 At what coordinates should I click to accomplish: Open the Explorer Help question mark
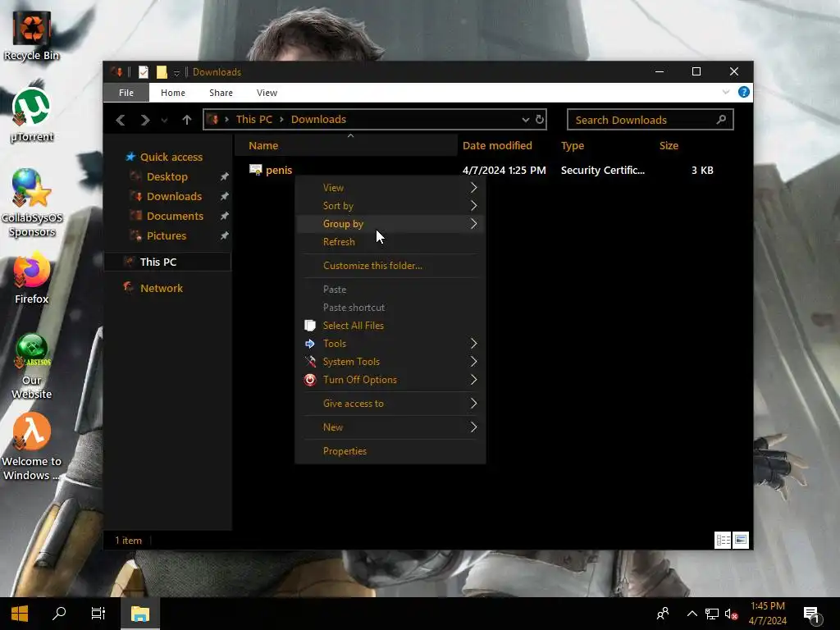[743, 92]
